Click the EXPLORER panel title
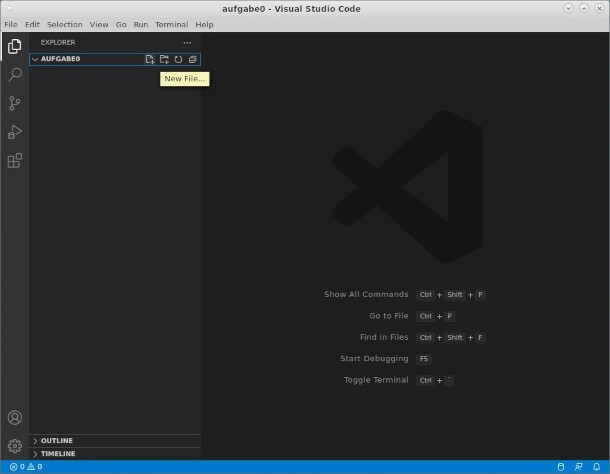610x474 pixels. point(58,42)
